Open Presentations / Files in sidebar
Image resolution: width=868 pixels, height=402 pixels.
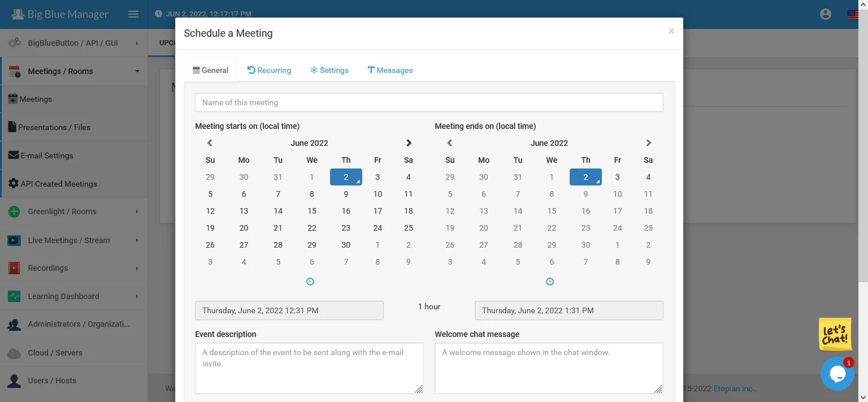click(x=54, y=127)
